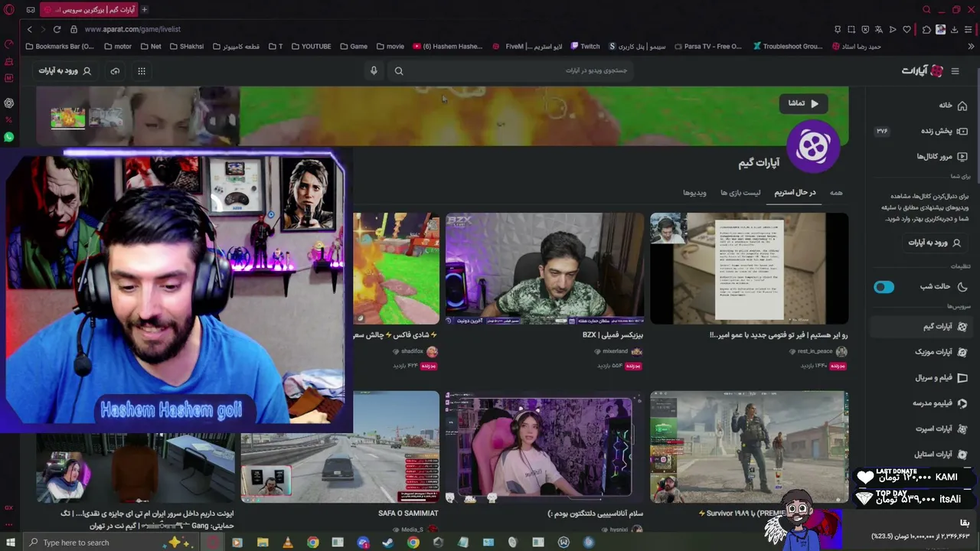
Task: Open YOUTUBE bookmark folder
Action: coord(311,47)
